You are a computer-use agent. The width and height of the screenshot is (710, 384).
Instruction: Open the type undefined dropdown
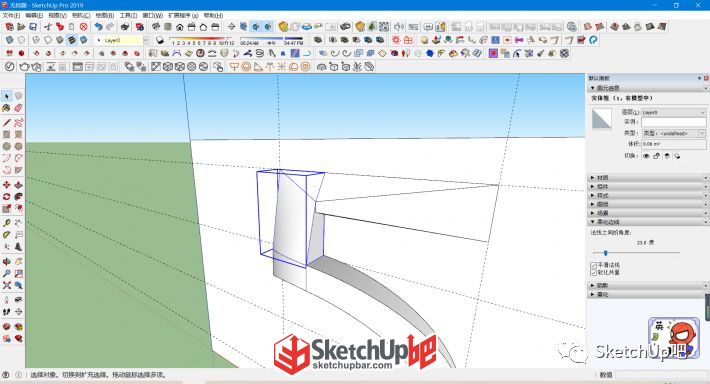pyautogui.click(x=674, y=134)
